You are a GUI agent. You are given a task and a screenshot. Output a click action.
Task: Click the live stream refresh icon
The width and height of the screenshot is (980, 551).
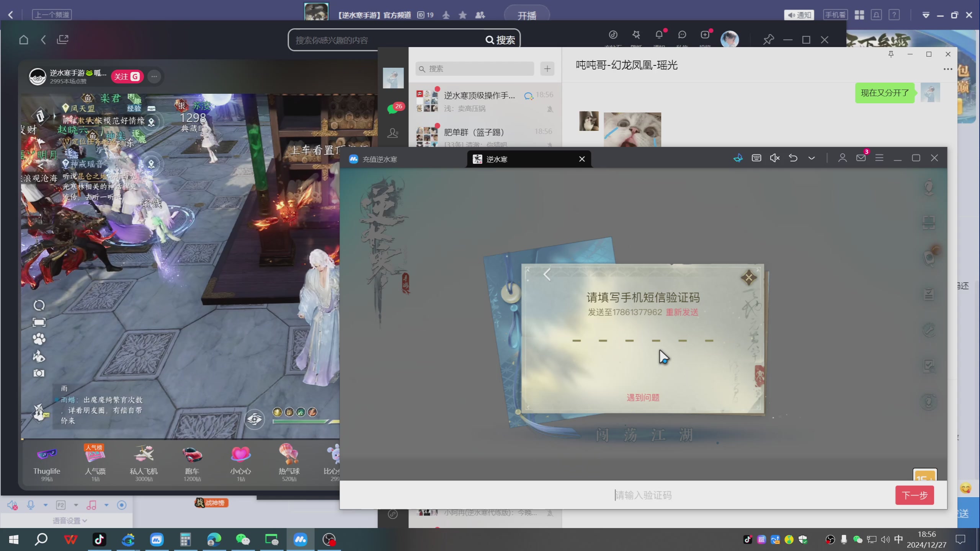(39, 305)
